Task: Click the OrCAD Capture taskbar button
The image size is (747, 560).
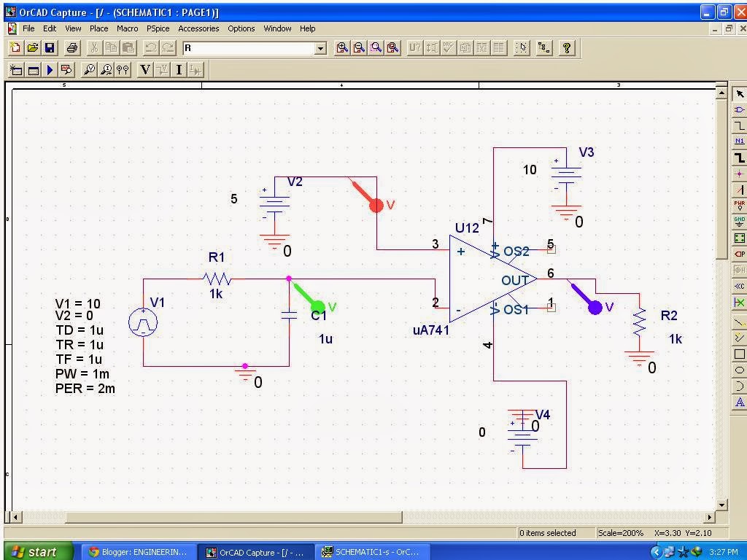Action: pyautogui.click(x=255, y=552)
